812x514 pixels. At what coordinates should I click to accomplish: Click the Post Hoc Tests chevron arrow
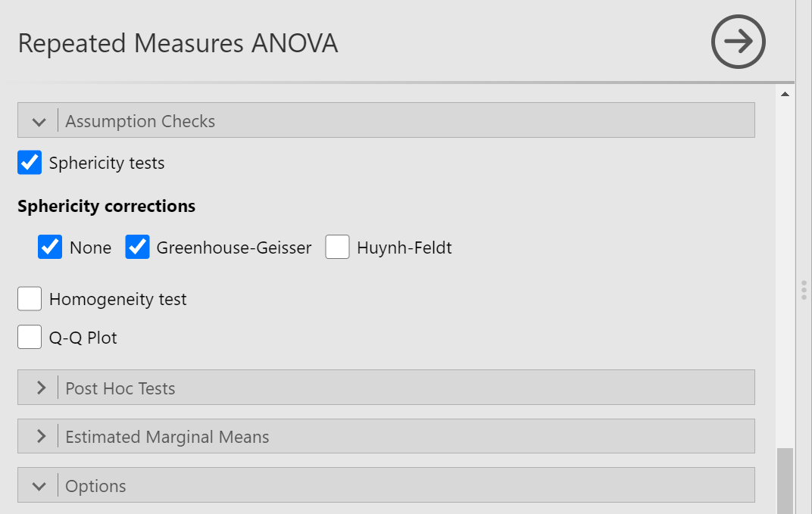[x=41, y=388]
